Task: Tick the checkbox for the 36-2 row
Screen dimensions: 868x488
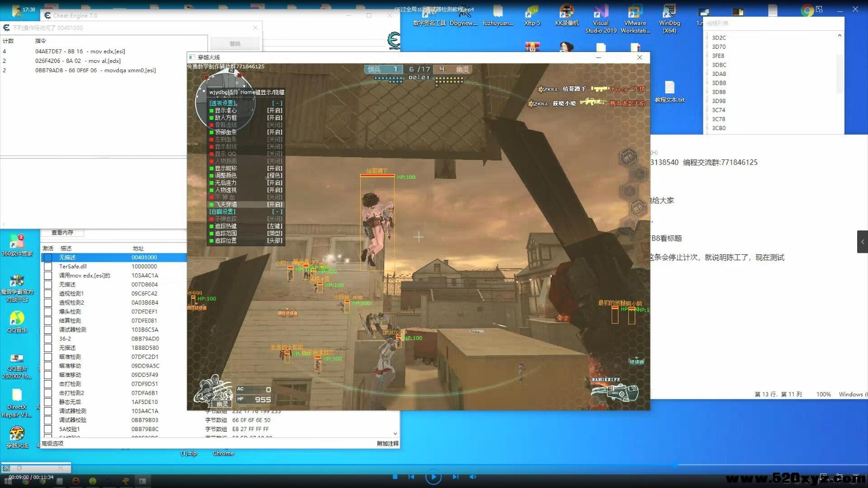Action: (x=48, y=339)
